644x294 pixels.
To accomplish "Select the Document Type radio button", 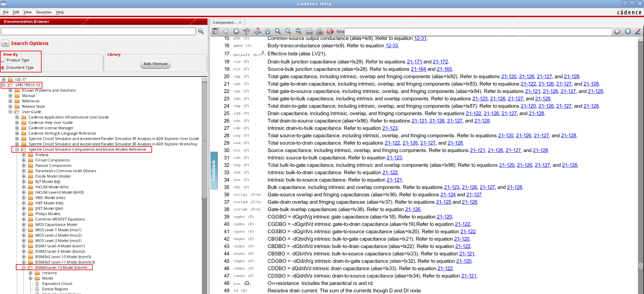I will [3, 67].
